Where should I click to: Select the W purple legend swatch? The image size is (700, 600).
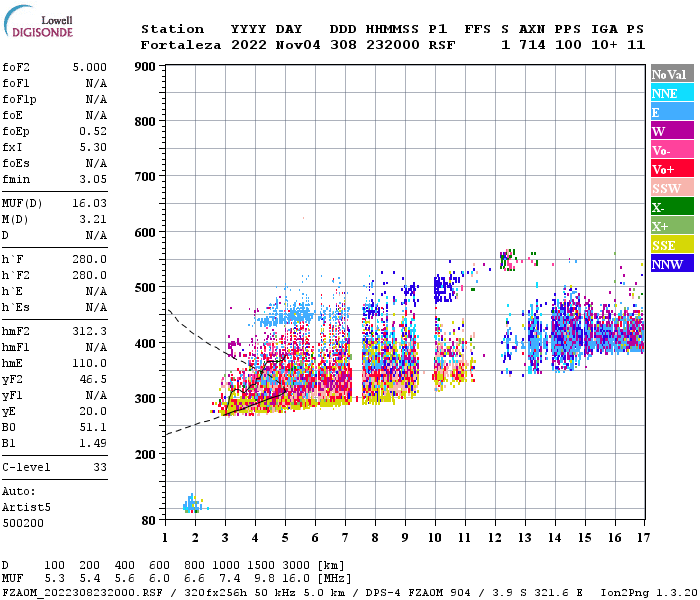[x=672, y=131]
